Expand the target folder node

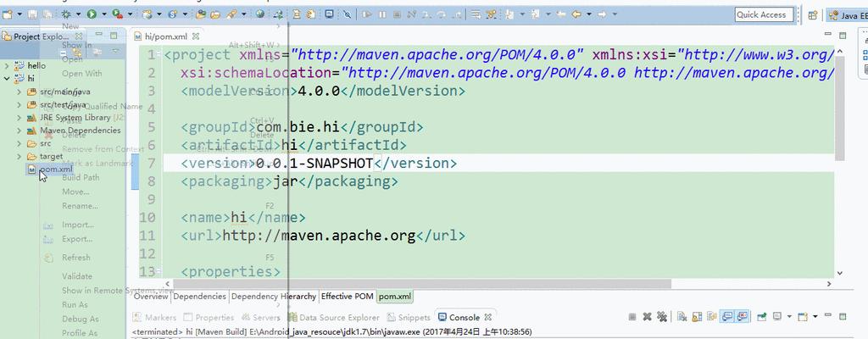coord(19,156)
